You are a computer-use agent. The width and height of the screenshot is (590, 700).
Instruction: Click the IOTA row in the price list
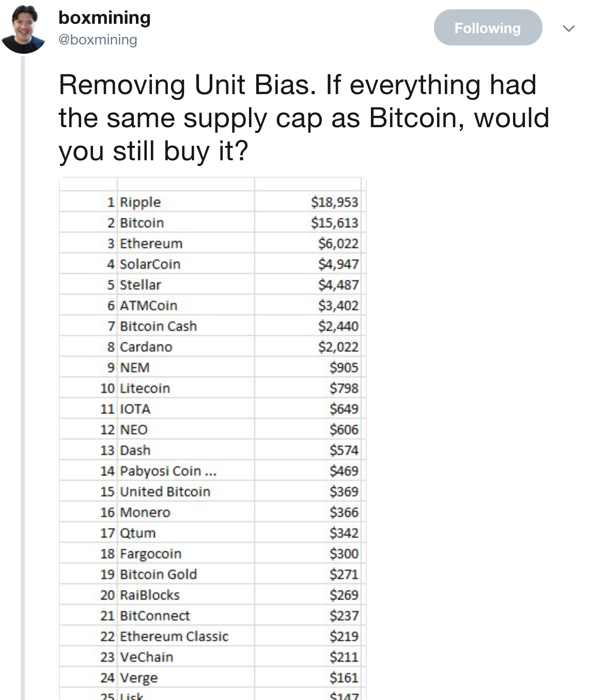click(x=135, y=409)
